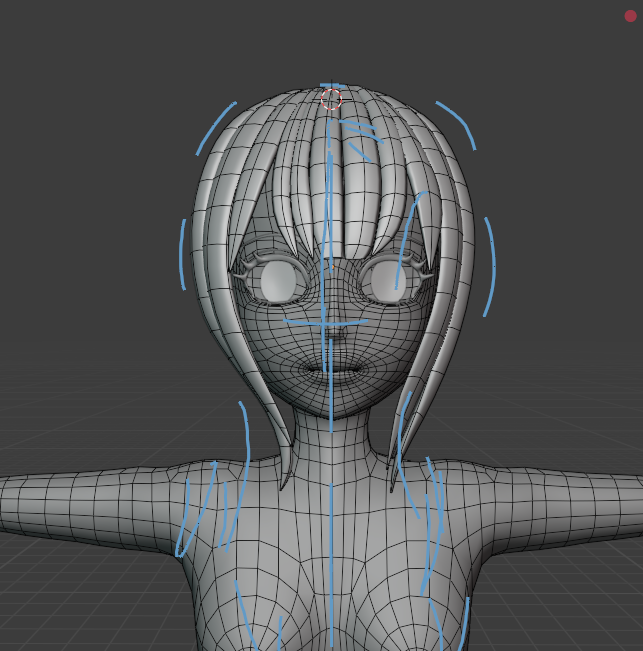Click the orange origin point between the eyes
643x651 pixels.
point(333,268)
